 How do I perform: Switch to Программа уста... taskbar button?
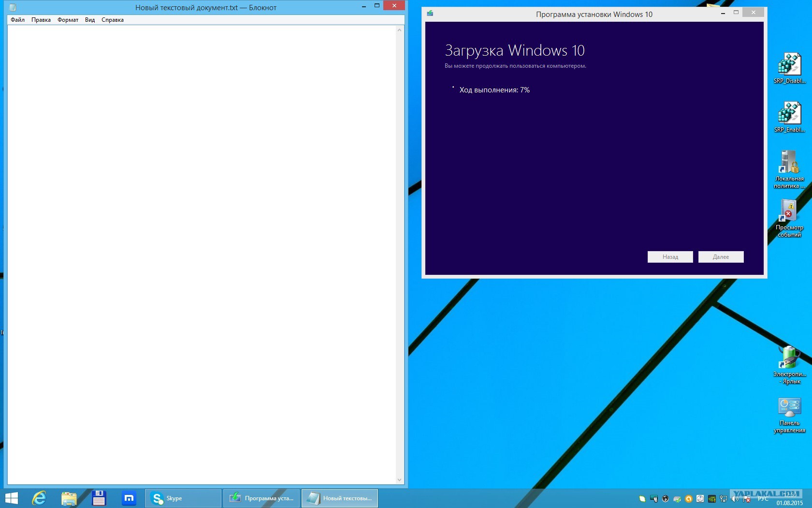[261, 498]
